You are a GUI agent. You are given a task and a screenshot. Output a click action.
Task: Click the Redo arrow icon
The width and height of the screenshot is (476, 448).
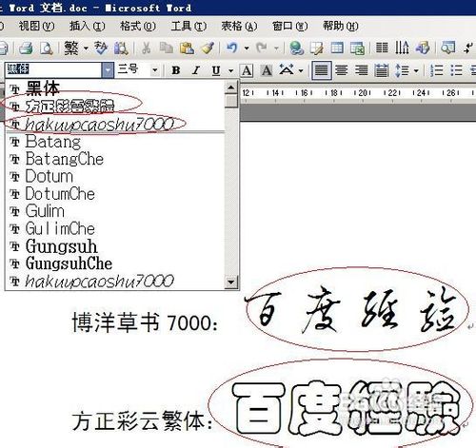coord(262,49)
